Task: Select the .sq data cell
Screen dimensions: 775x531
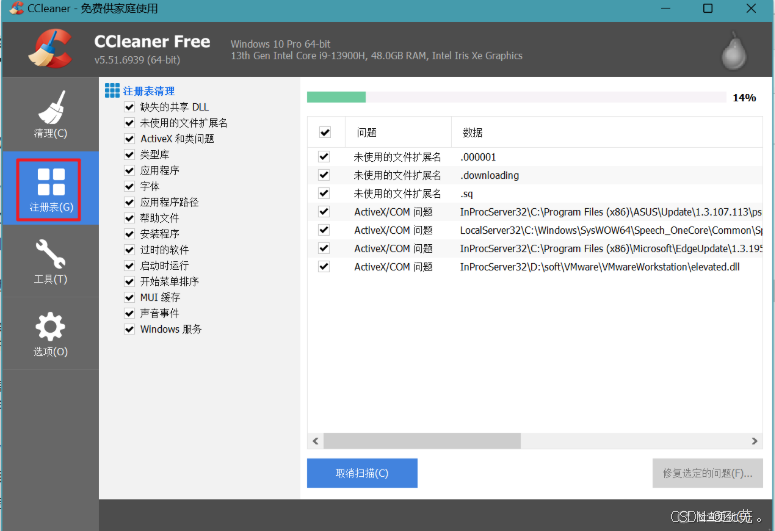Action: click(467, 193)
